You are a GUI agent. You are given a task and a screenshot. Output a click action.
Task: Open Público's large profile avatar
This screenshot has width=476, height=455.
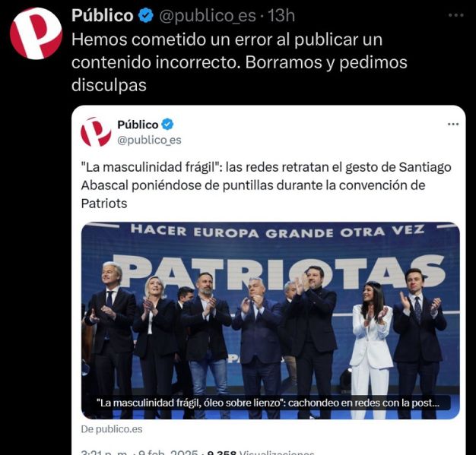tap(36, 33)
